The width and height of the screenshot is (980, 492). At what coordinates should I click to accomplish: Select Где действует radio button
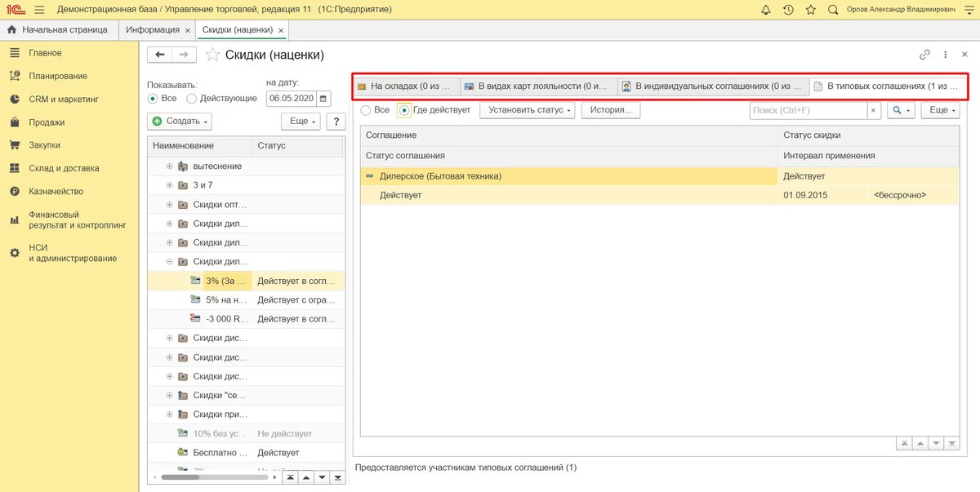(434, 109)
